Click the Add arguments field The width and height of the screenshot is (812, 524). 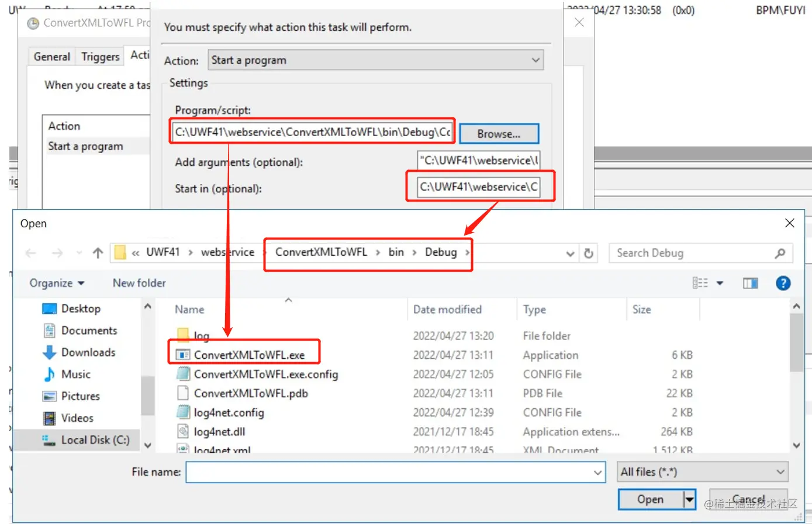coord(479,160)
